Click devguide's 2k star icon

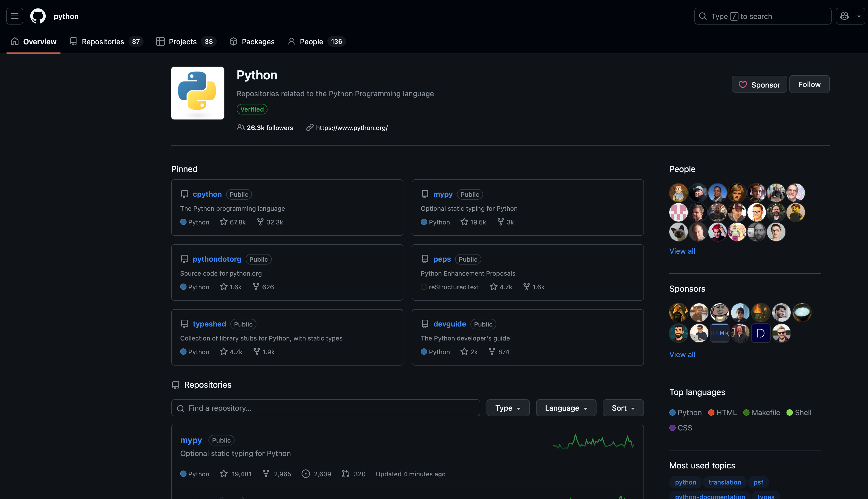[464, 352]
